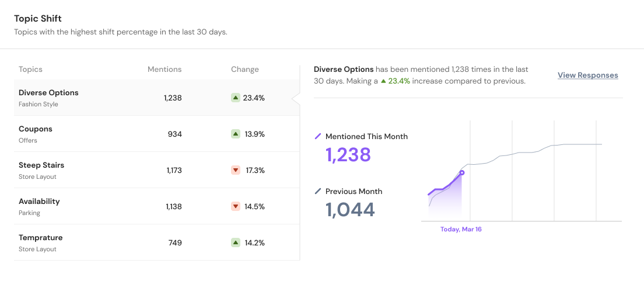Click red down arrow for Steep Stairs
The width and height of the screenshot is (644, 284).
click(236, 170)
